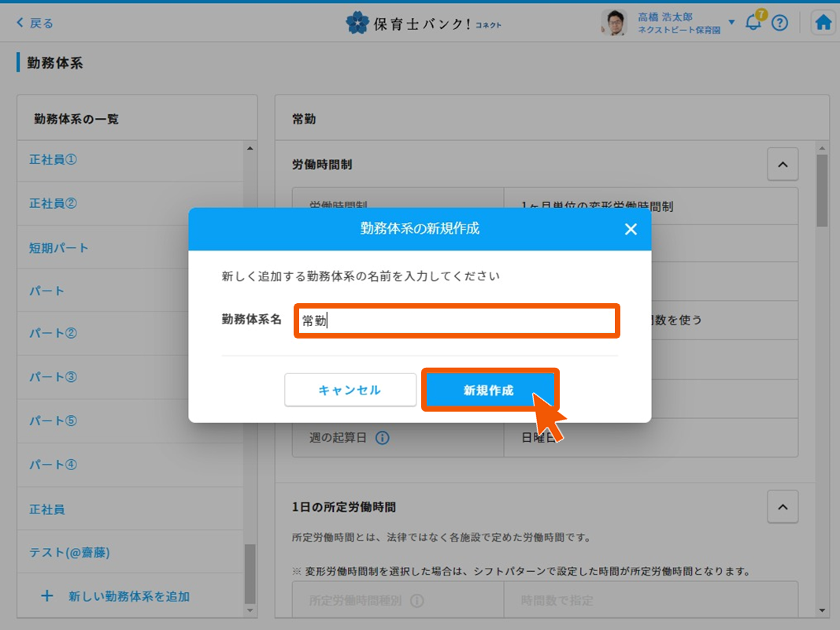
Task: Click the main panel scrollbar up arrow
Action: point(822,148)
